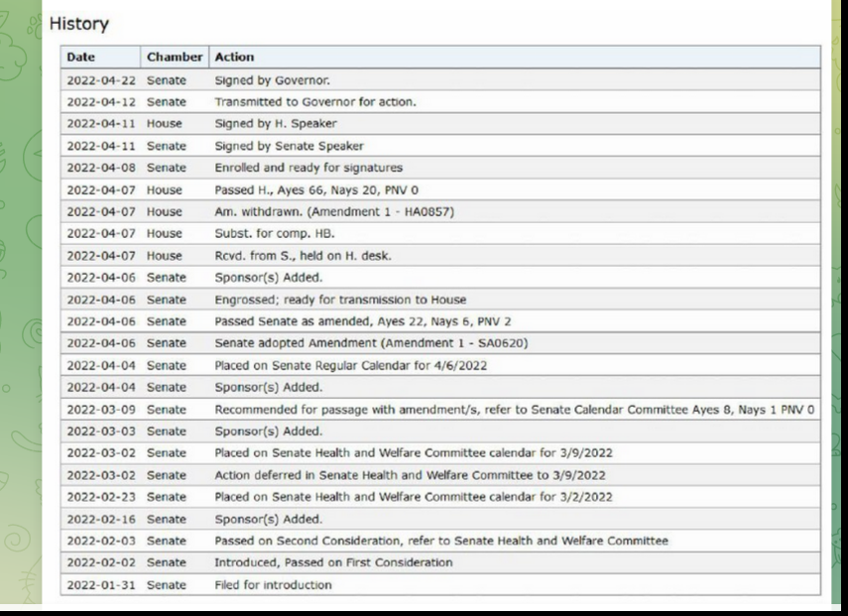Screen dimensions: 848x616
Task: Click "House" in the Signed by H. Speaker row
Action: click(x=165, y=123)
